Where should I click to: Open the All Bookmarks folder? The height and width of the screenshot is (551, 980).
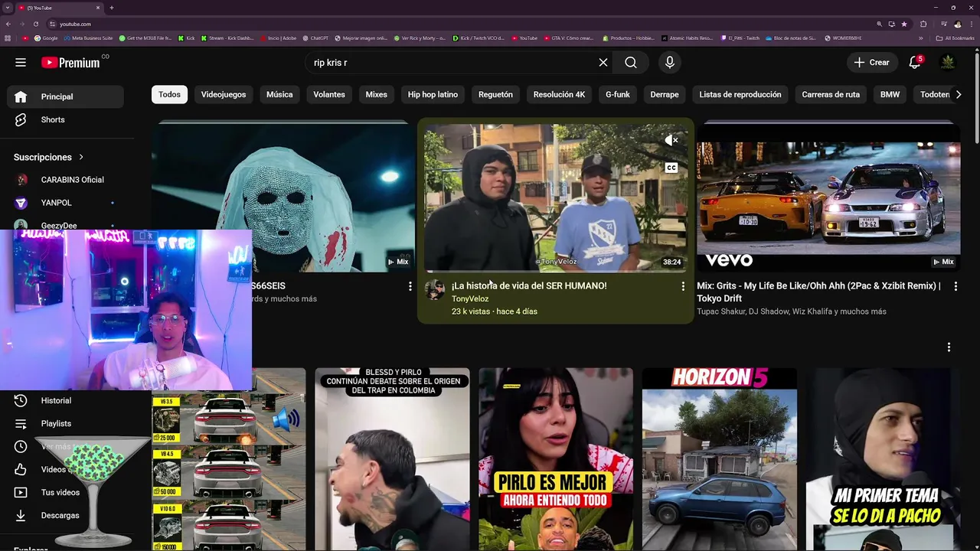[955, 38]
